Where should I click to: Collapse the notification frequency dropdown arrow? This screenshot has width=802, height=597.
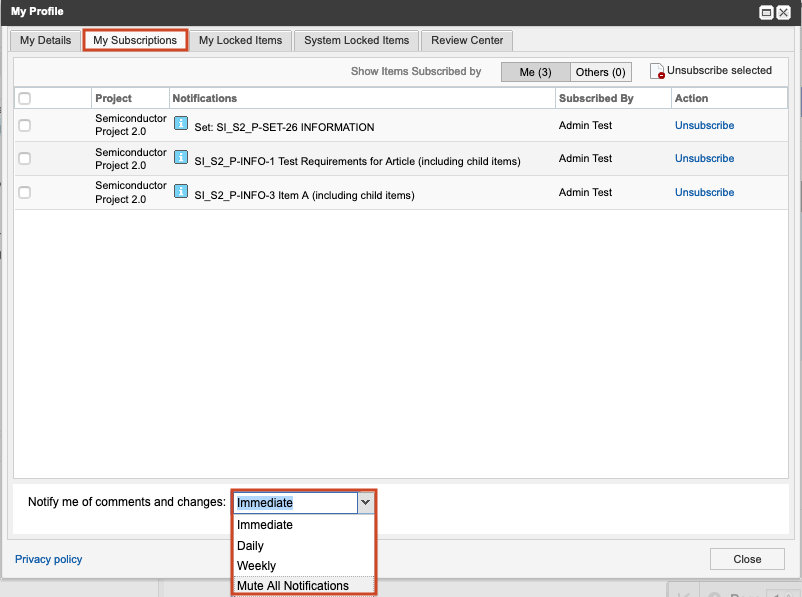pyautogui.click(x=365, y=503)
